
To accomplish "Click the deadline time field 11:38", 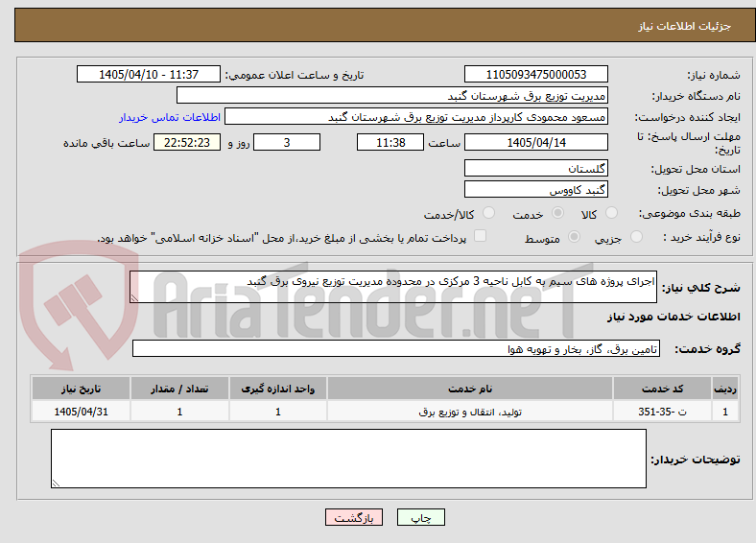I will tap(390, 142).
